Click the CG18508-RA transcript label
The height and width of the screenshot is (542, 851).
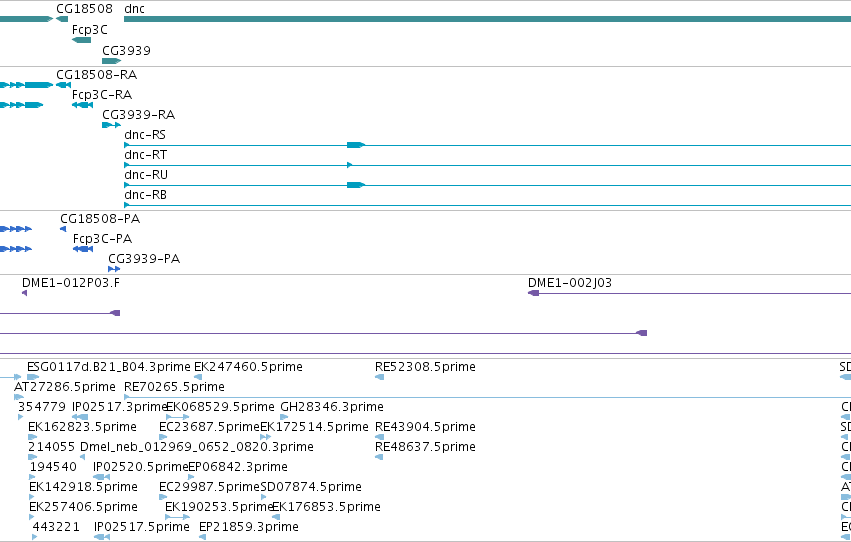tap(97, 75)
